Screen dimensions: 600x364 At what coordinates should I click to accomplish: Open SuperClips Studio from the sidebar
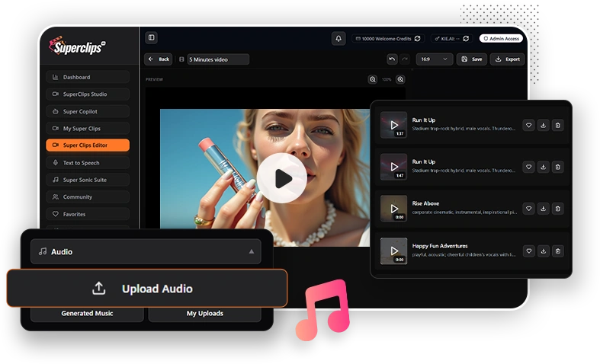pos(88,94)
